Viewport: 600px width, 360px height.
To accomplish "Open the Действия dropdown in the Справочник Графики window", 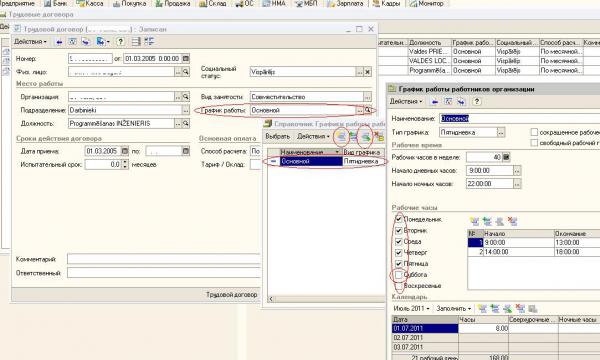I will pos(313,137).
